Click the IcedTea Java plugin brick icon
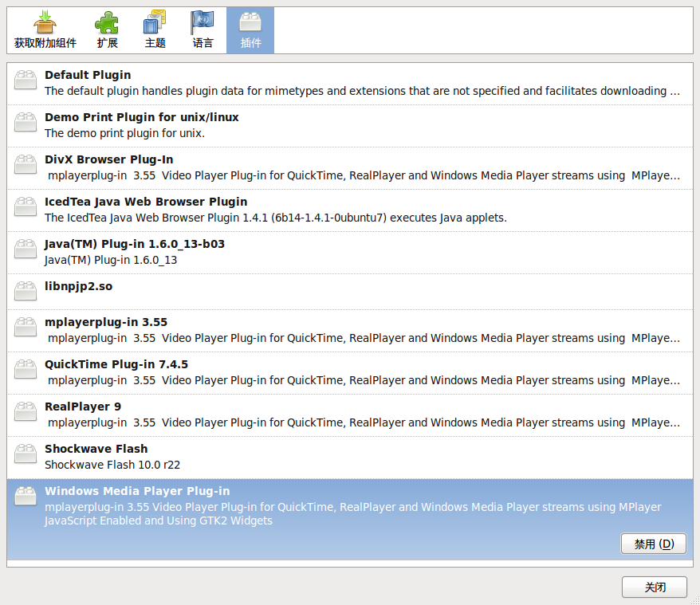 pyautogui.click(x=26, y=206)
